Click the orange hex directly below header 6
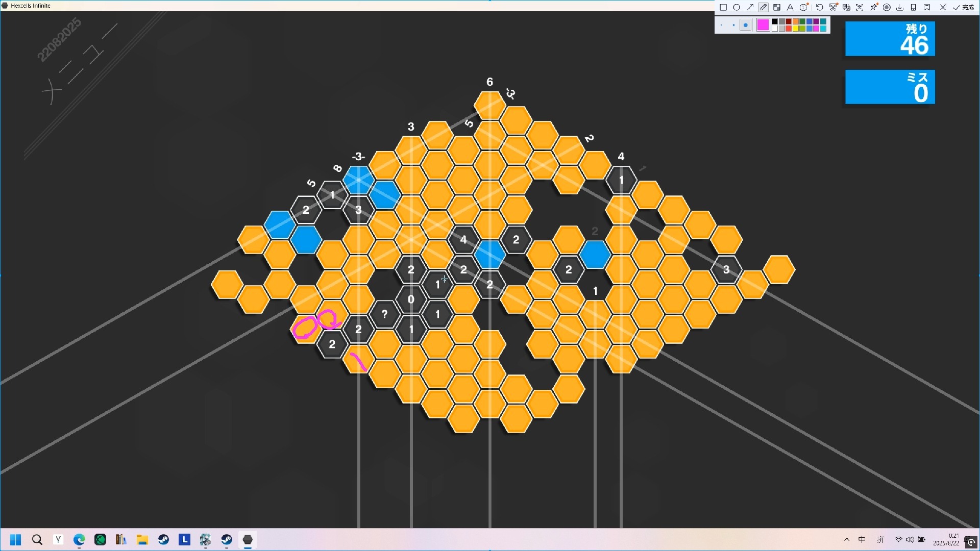Image resolution: width=980 pixels, height=551 pixels. coord(490,106)
